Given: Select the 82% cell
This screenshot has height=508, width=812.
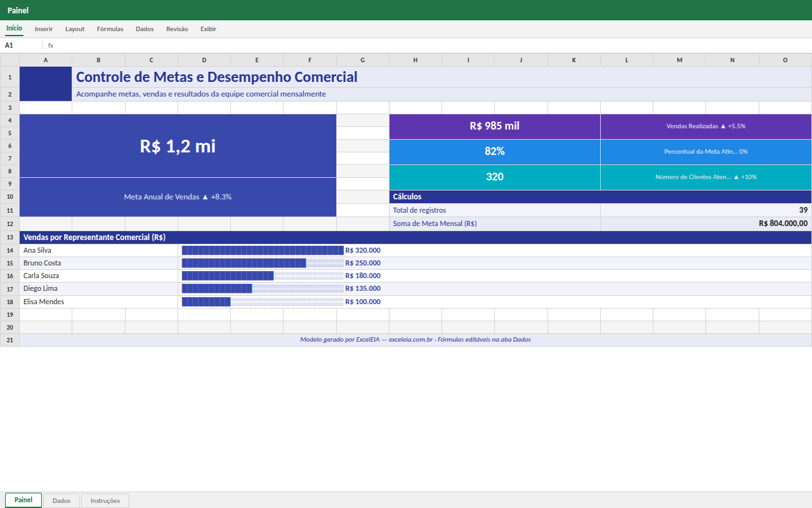Looking at the screenshot, I should point(495,152).
